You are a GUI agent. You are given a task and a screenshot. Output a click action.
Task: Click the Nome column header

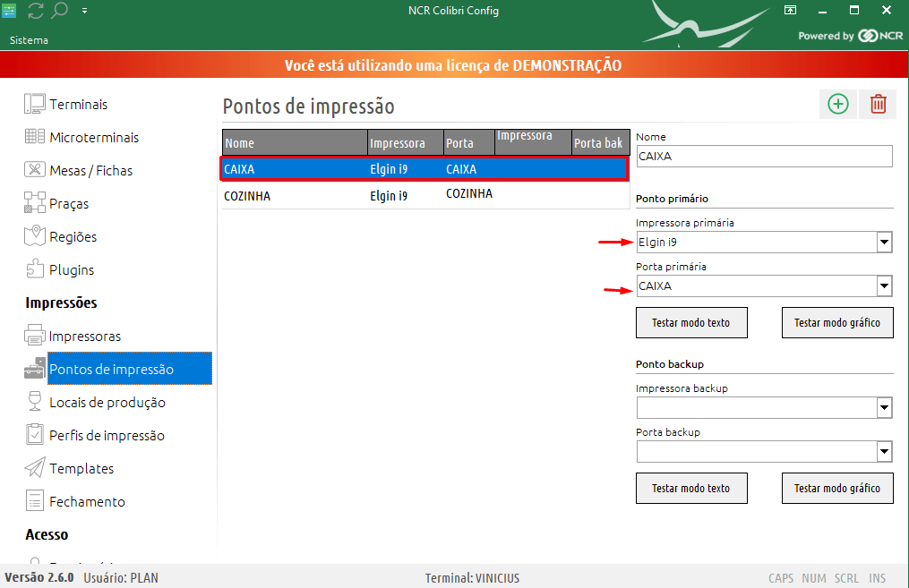point(294,143)
